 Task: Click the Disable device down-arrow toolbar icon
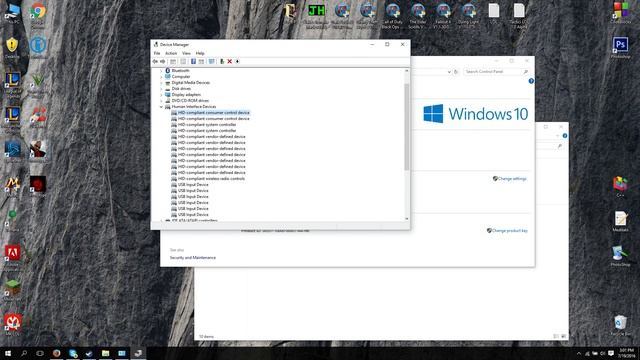[x=237, y=62]
